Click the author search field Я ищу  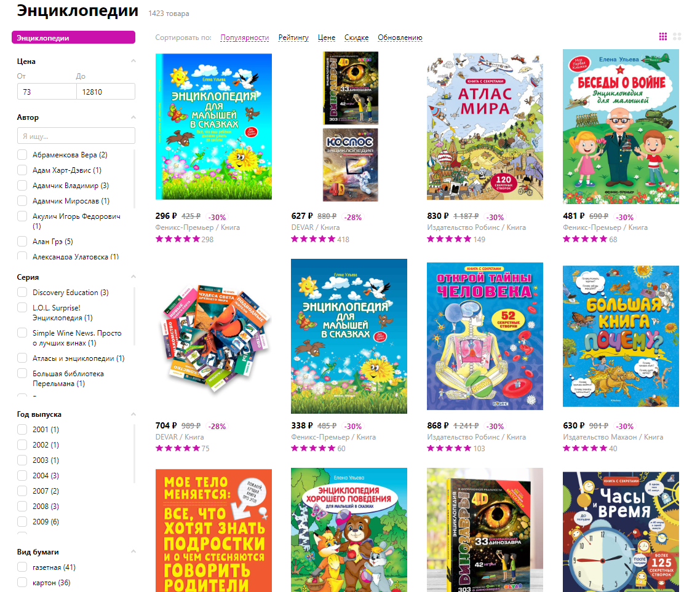pyautogui.click(x=76, y=136)
